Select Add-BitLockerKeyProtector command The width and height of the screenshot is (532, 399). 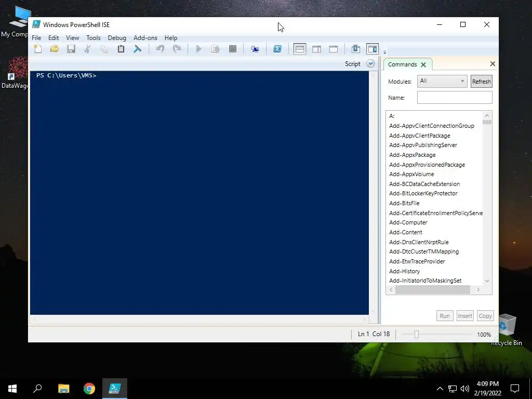[x=423, y=193]
